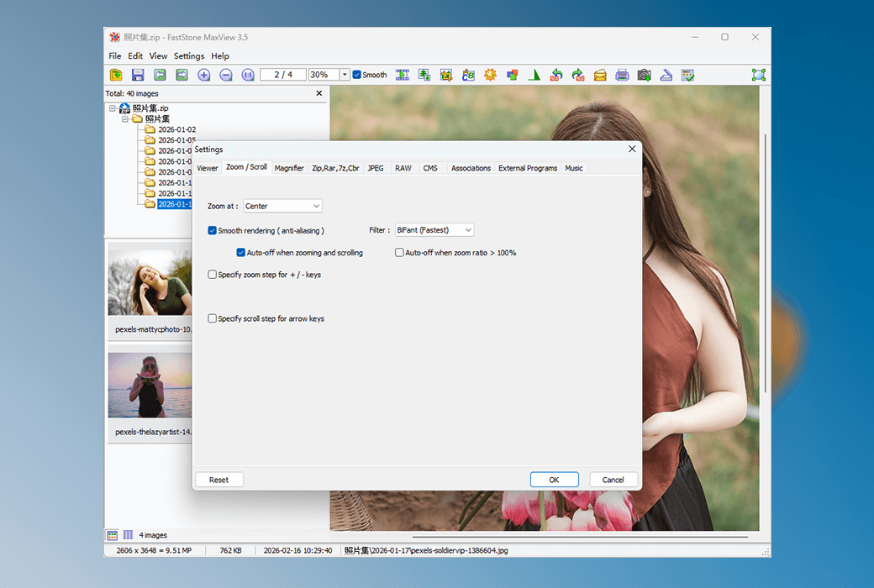
Task: Click the Zoom out magnifier icon
Action: point(226,75)
